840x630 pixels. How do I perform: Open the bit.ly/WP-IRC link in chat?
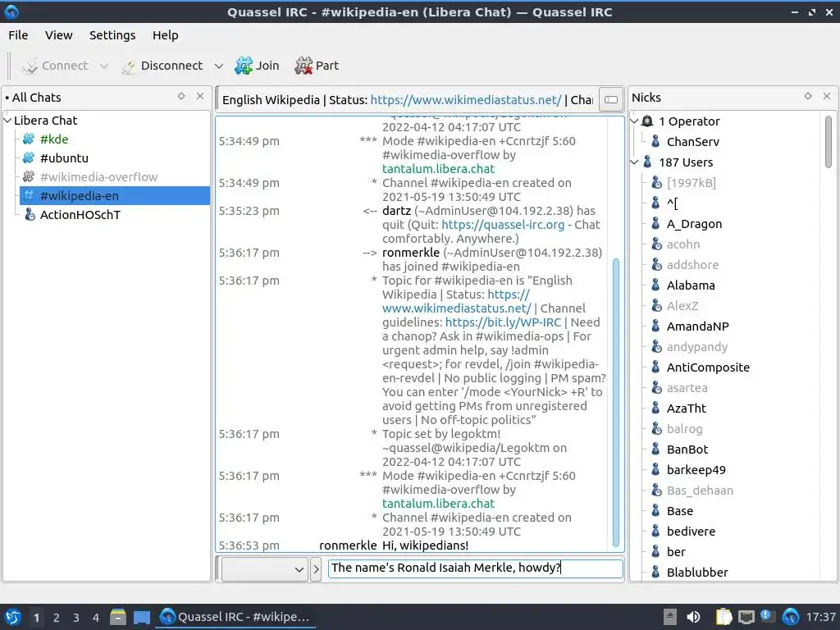503,322
